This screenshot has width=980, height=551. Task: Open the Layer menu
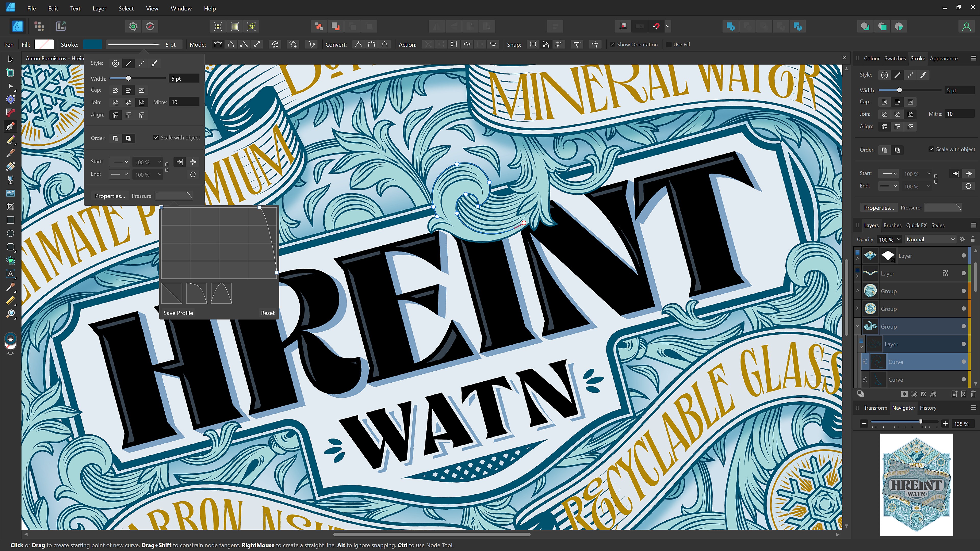click(x=99, y=8)
